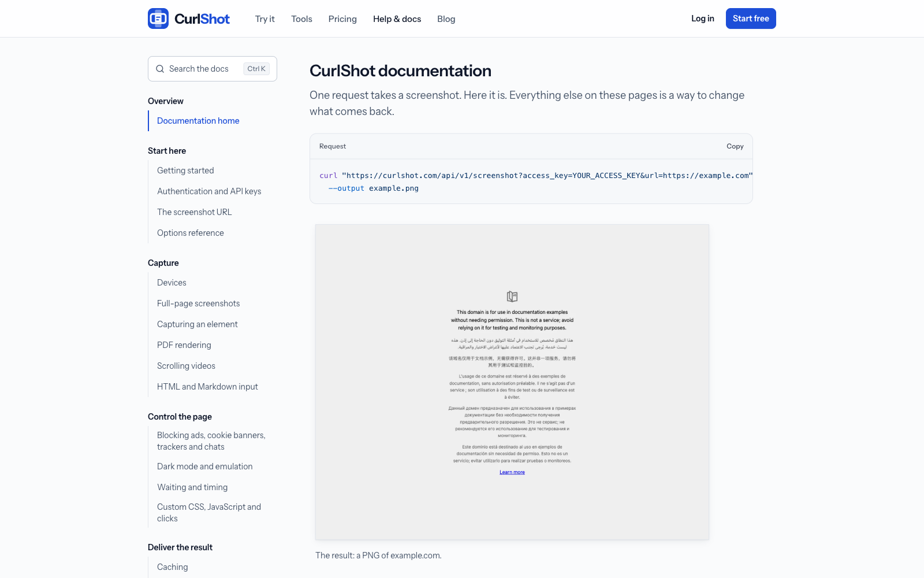This screenshot has width=924, height=578.
Task: Click the curl command code line
Action: (536, 176)
